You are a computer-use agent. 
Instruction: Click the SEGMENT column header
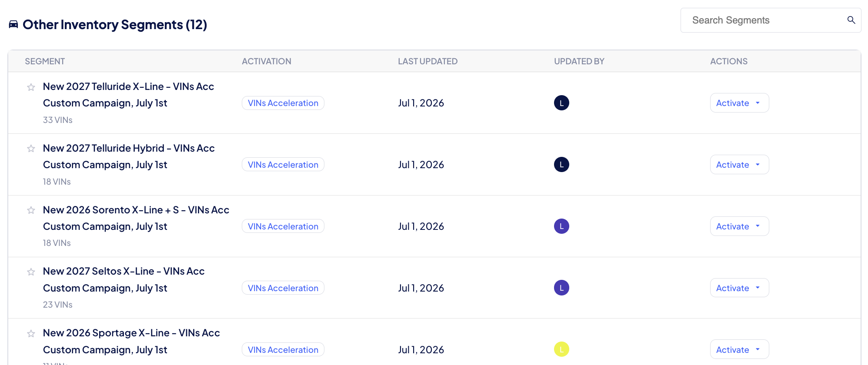pos(45,61)
